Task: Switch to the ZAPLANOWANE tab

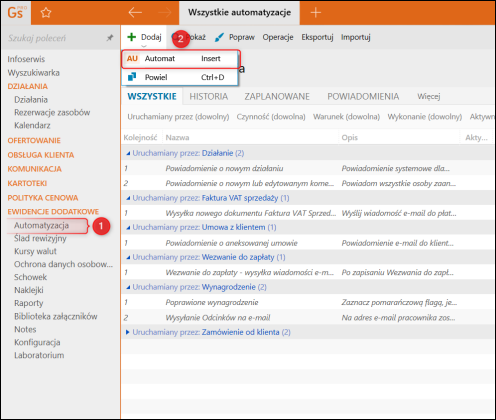Action: 277,97
